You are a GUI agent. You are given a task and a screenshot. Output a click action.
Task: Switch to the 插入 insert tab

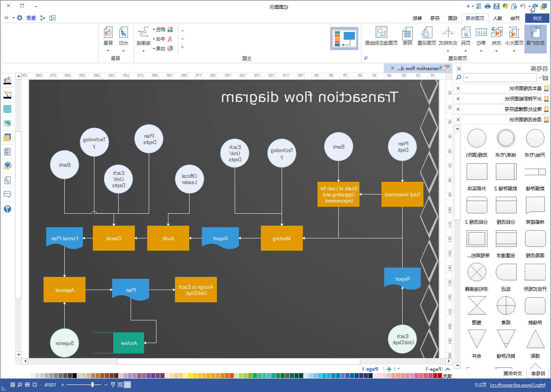(x=497, y=18)
